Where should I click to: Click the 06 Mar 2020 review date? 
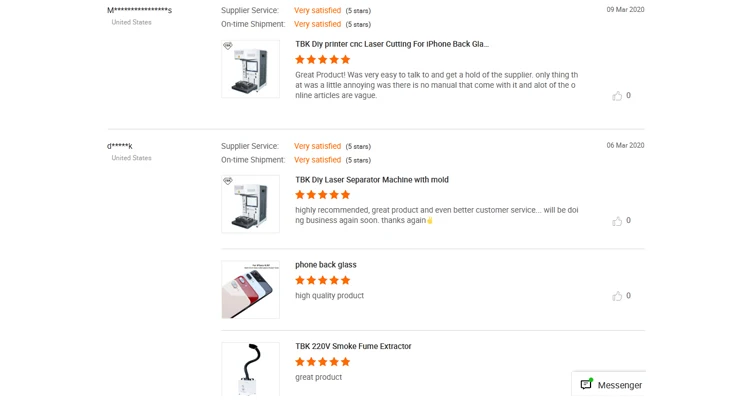(625, 145)
